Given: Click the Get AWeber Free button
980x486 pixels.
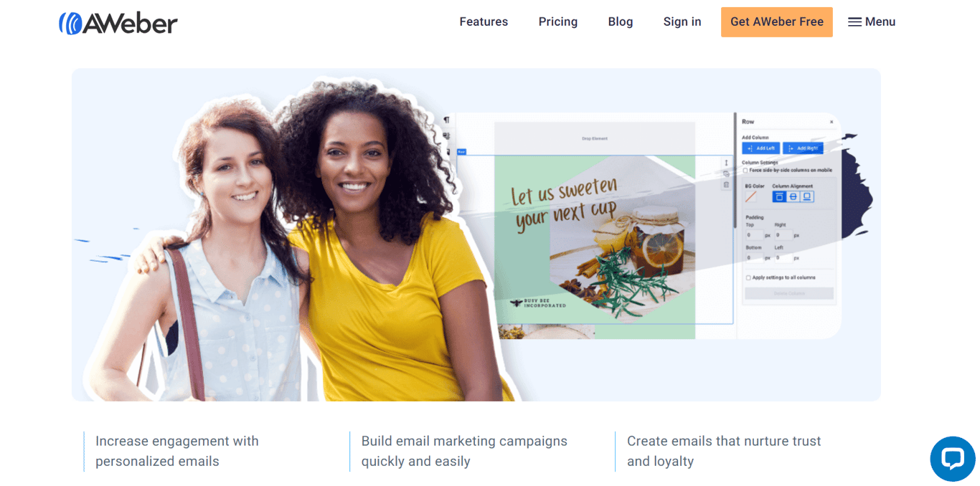Looking at the screenshot, I should point(776,22).
